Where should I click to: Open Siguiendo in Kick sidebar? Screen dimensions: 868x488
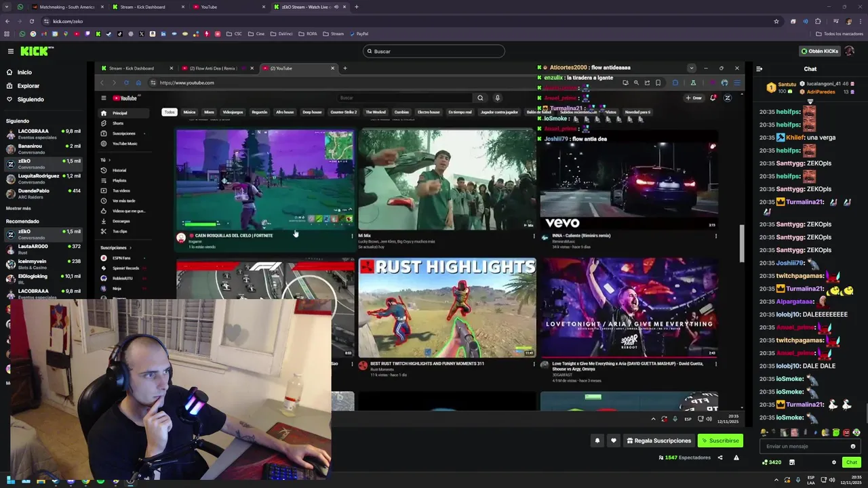(31, 100)
